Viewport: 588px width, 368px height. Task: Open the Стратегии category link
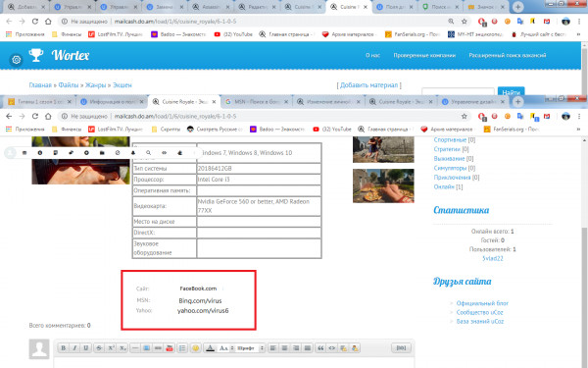(x=447, y=149)
